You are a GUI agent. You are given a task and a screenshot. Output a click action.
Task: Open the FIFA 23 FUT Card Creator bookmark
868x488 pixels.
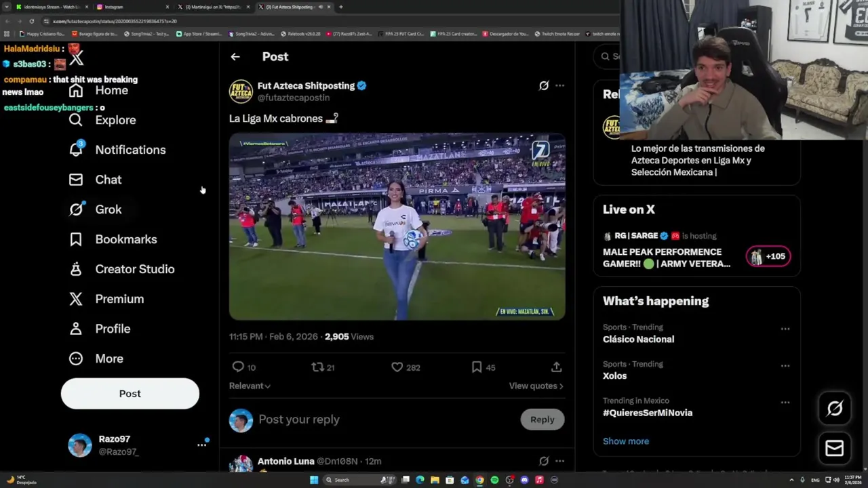pyautogui.click(x=401, y=34)
